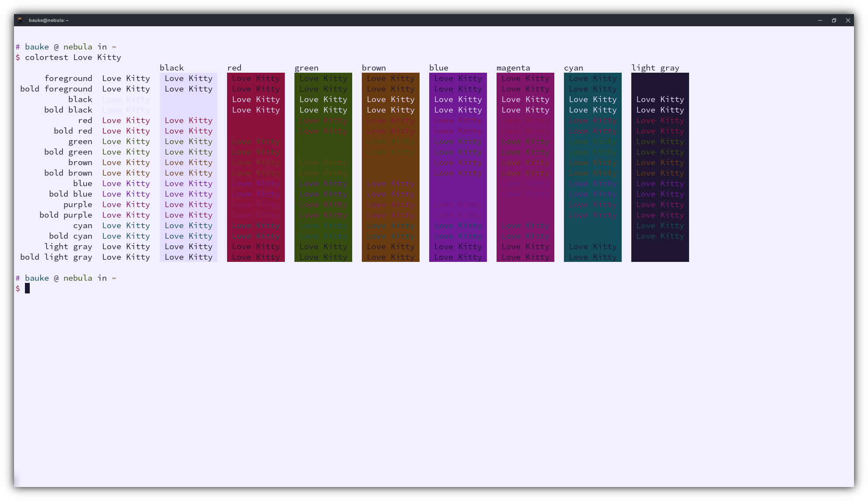Click the 'bold brown' row label
The width and height of the screenshot is (868, 501).
(68, 173)
